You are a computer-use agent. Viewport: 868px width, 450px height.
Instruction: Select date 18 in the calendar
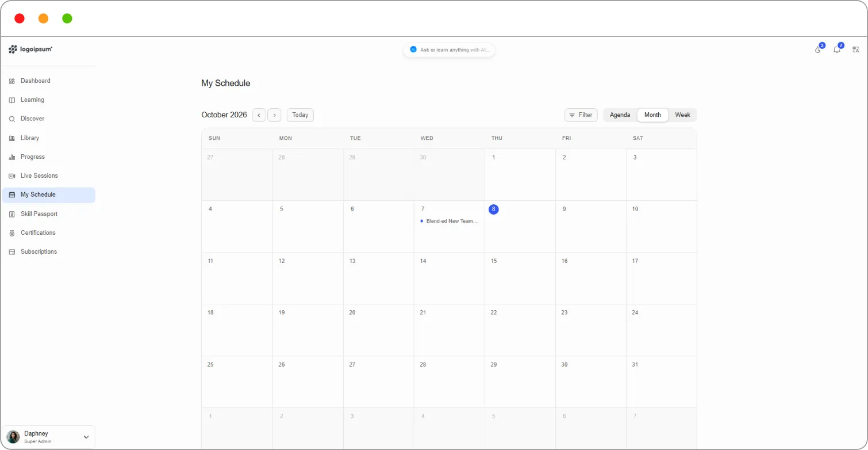point(210,313)
